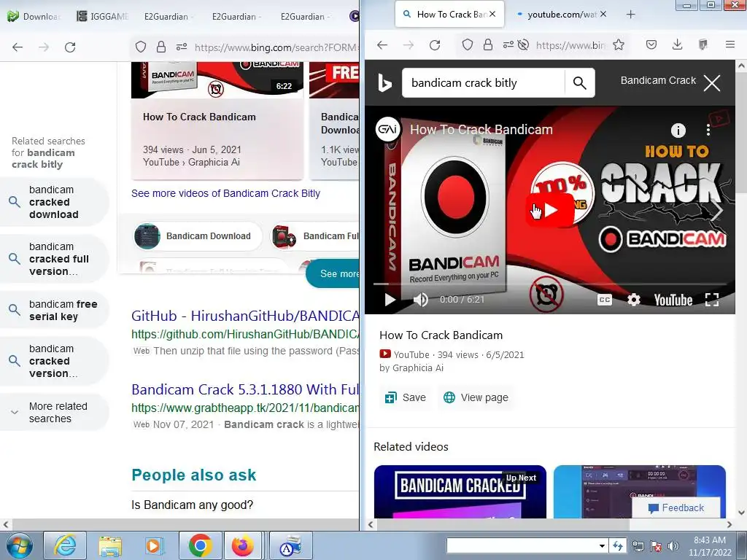Switch to the youtube.com/wat tab
This screenshot has height=560, width=747.
tap(561, 15)
